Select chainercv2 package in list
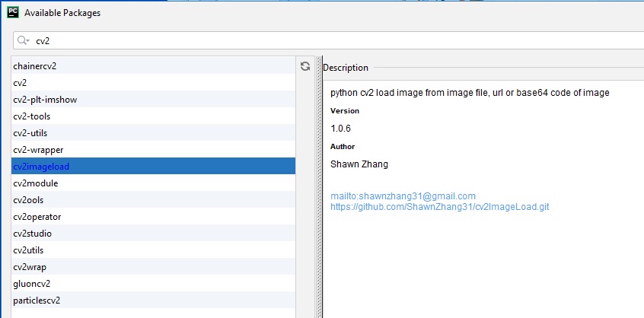The width and height of the screenshot is (644, 318). pos(35,66)
